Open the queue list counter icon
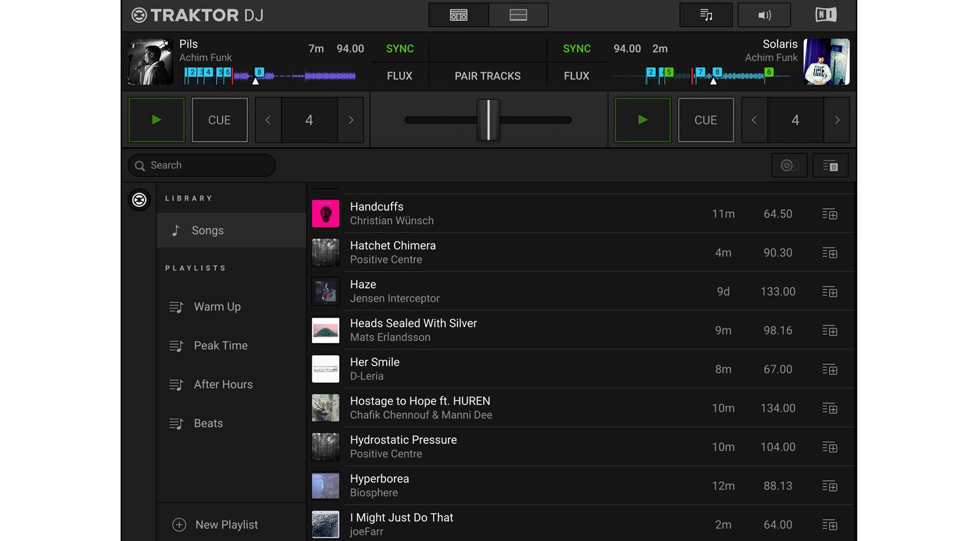Viewport: 980px width, 541px height. (x=830, y=165)
